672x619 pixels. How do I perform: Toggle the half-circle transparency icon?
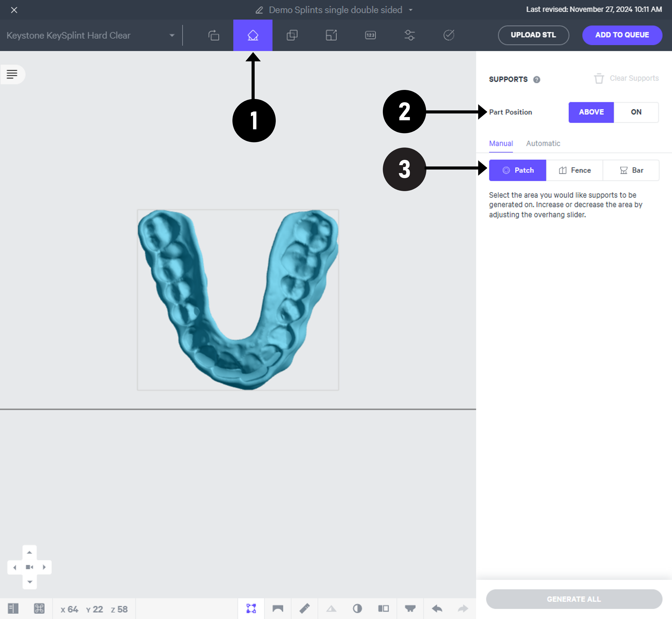357,609
